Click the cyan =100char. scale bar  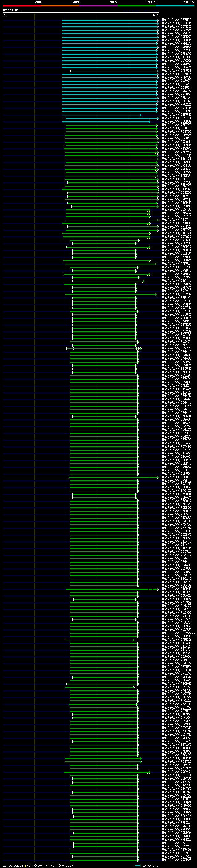(x=137, y=865)
